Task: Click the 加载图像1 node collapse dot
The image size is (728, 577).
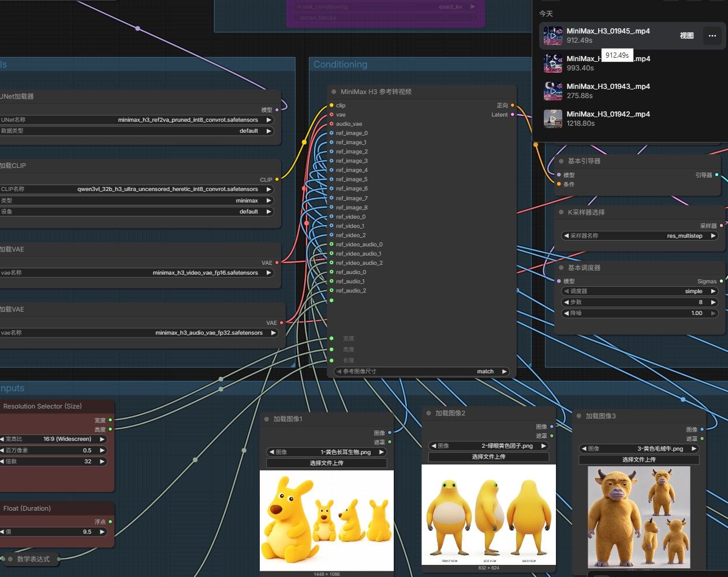Action: [x=267, y=419]
